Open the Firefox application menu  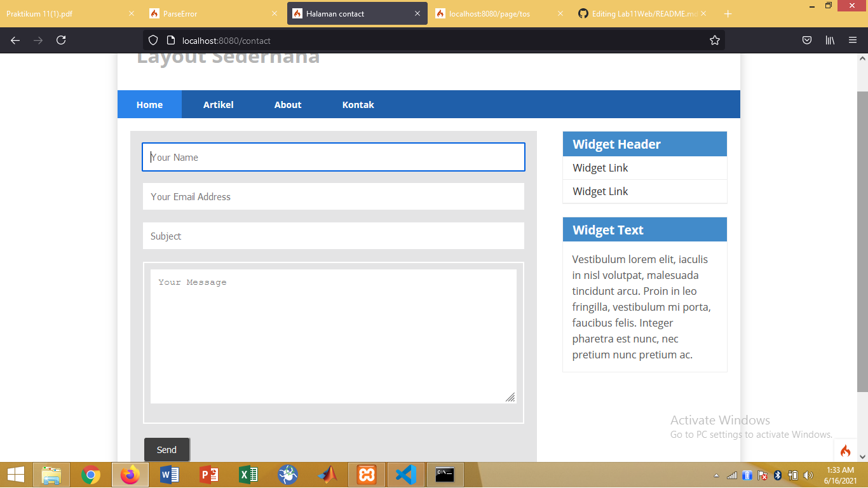[853, 39]
